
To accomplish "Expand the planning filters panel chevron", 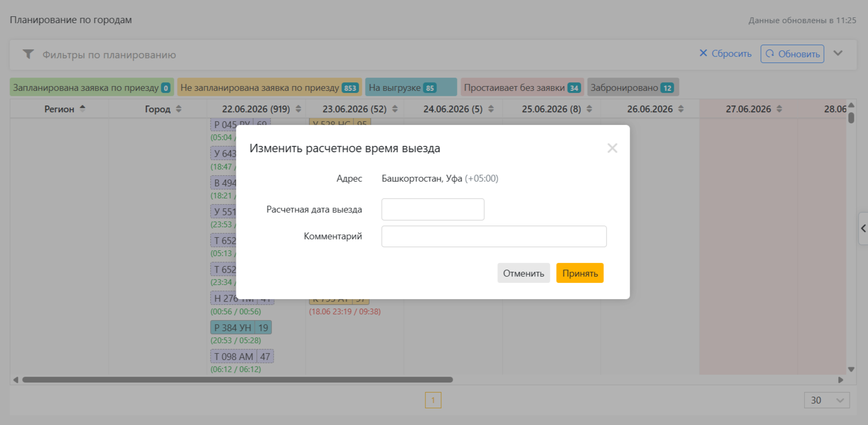I will 838,53.
